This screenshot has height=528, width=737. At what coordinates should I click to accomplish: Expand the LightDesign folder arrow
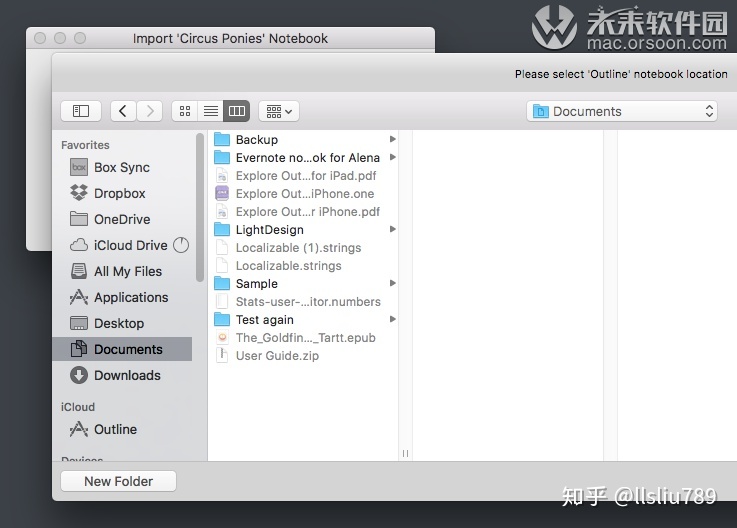coord(392,229)
